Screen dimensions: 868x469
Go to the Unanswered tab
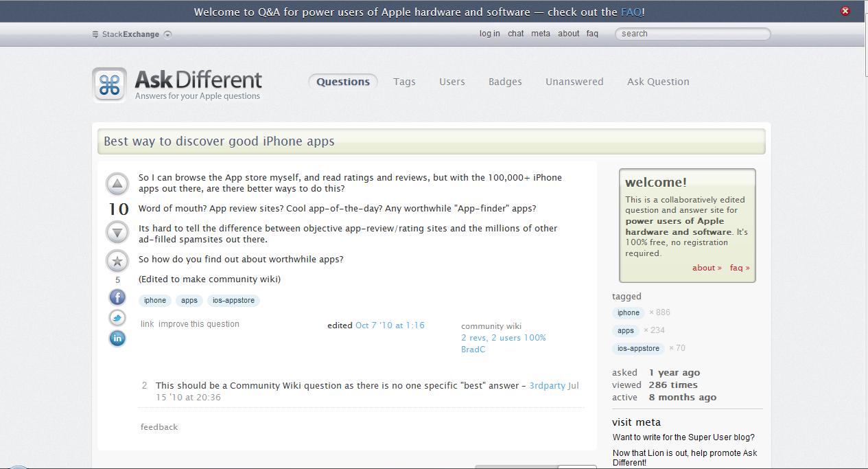pos(574,82)
